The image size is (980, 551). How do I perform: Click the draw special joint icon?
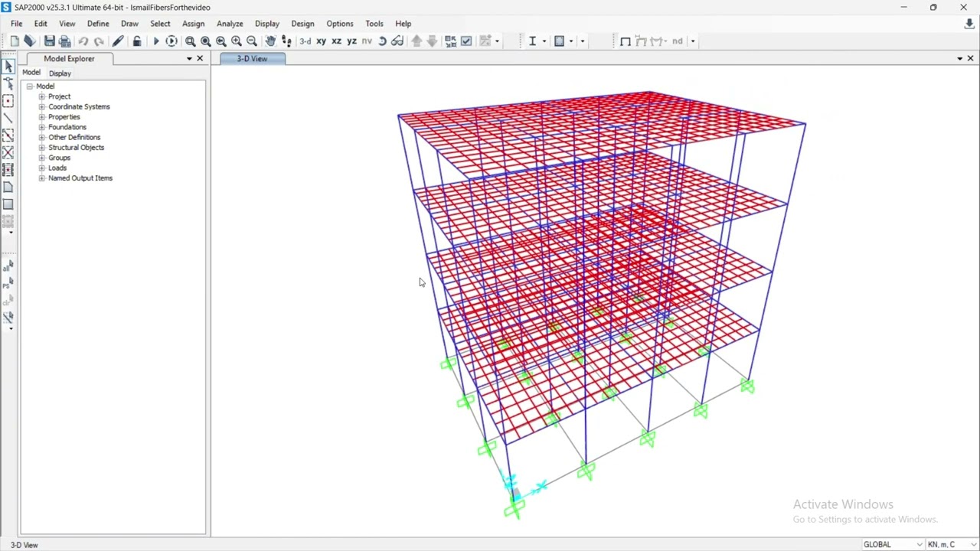(8, 102)
